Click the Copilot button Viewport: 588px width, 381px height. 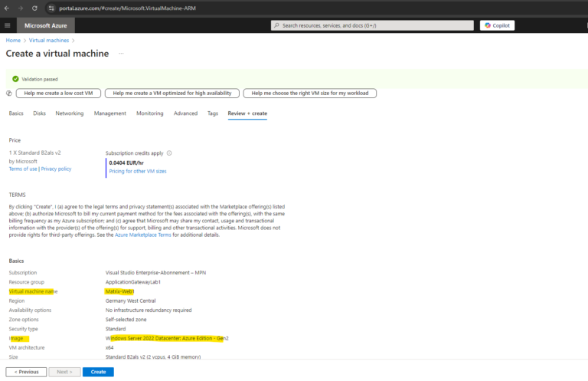pos(497,25)
